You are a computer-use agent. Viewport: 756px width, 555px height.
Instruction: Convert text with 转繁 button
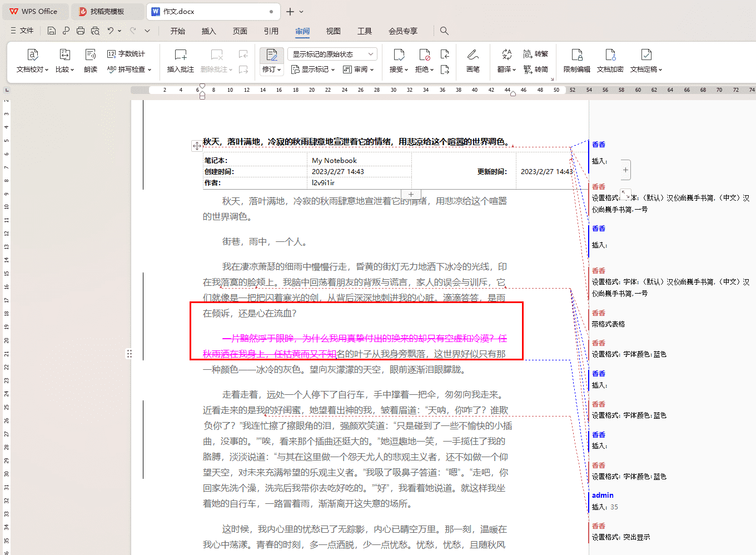click(x=535, y=54)
